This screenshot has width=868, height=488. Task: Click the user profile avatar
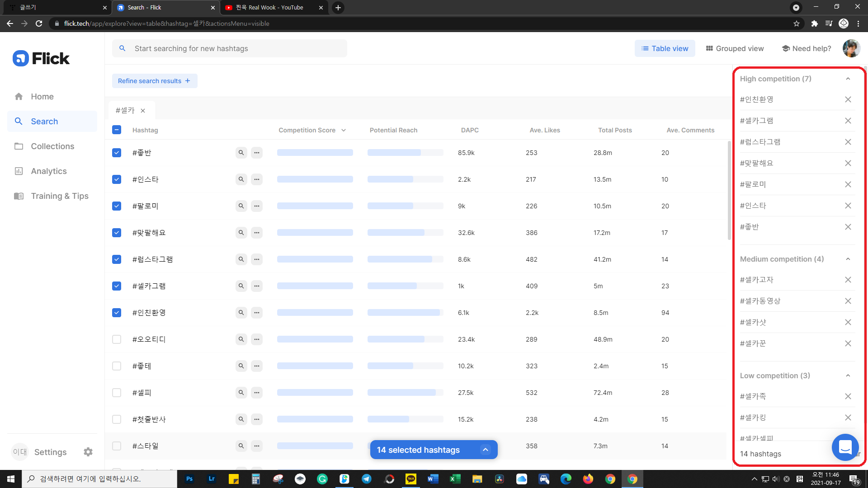(x=851, y=48)
